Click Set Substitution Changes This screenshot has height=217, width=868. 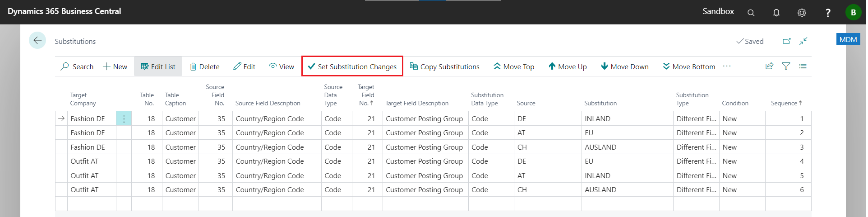pyautogui.click(x=352, y=66)
